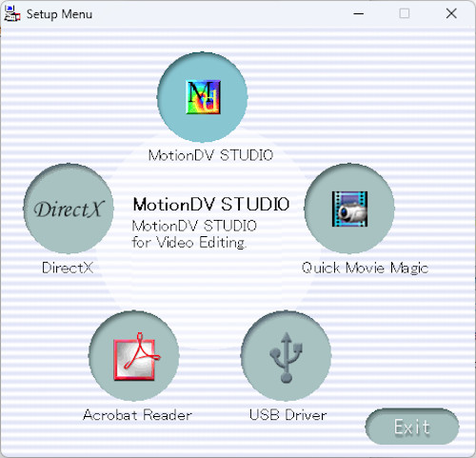The width and height of the screenshot is (476, 458).
Task: Click the bold "MotionDV STUDIO" heading
Action: 211,205
